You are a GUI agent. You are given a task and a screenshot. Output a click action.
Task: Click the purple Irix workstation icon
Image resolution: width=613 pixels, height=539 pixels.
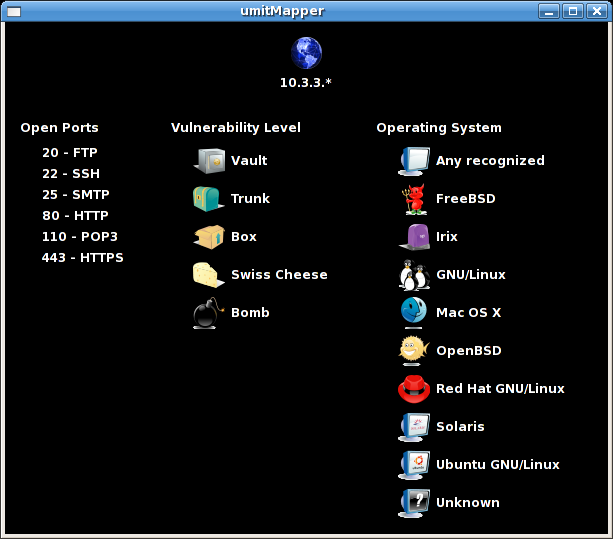point(414,237)
